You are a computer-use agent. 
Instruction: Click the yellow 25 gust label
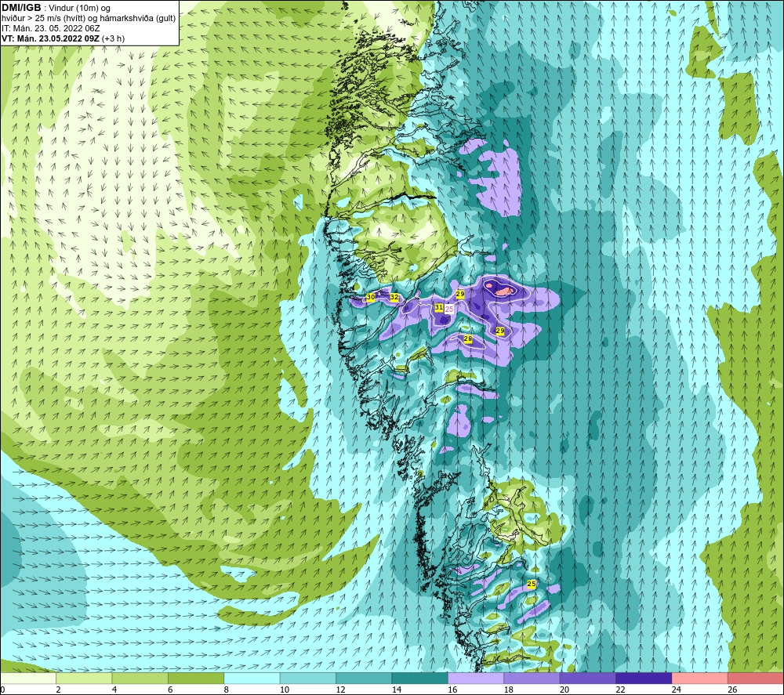pos(531,584)
